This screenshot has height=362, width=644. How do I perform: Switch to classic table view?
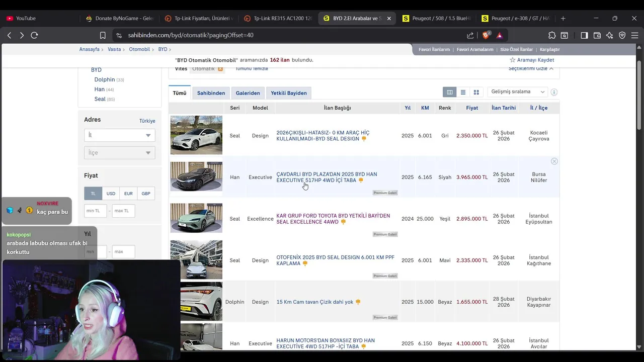point(450,92)
